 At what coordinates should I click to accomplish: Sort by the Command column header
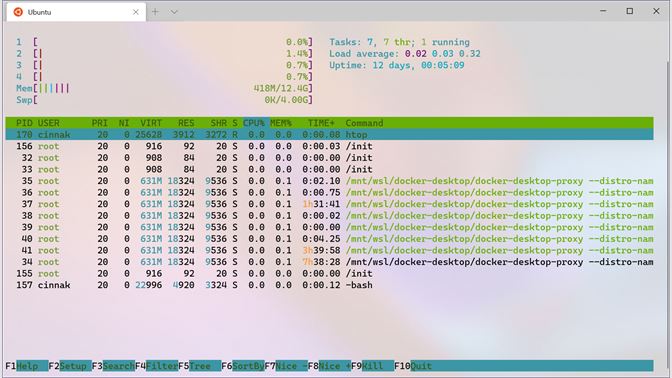pyautogui.click(x=364, y=123)
